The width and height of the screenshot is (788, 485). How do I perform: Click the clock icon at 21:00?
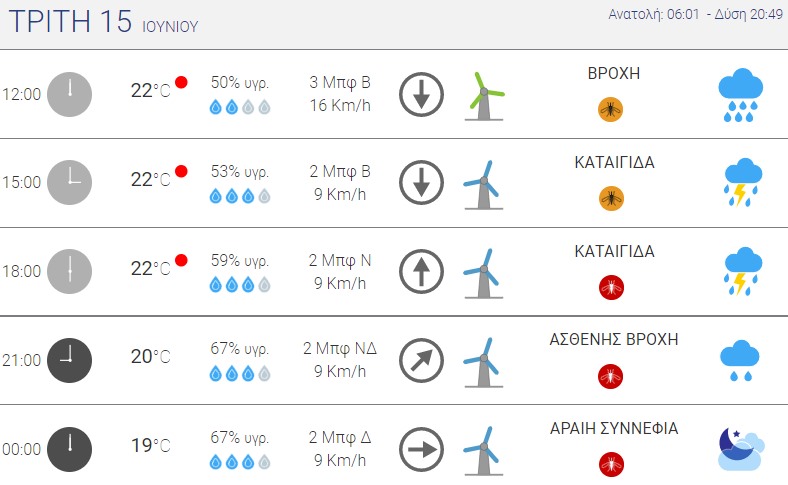69,360
